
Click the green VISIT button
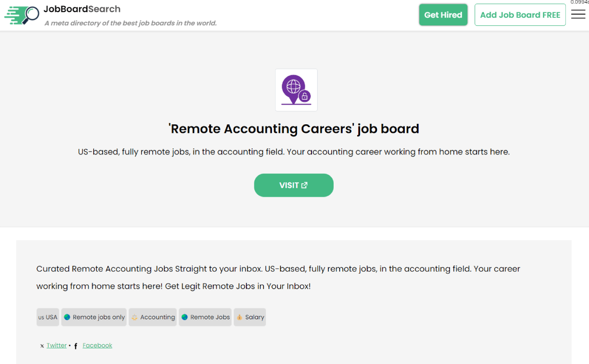click(x=294, y=185)
